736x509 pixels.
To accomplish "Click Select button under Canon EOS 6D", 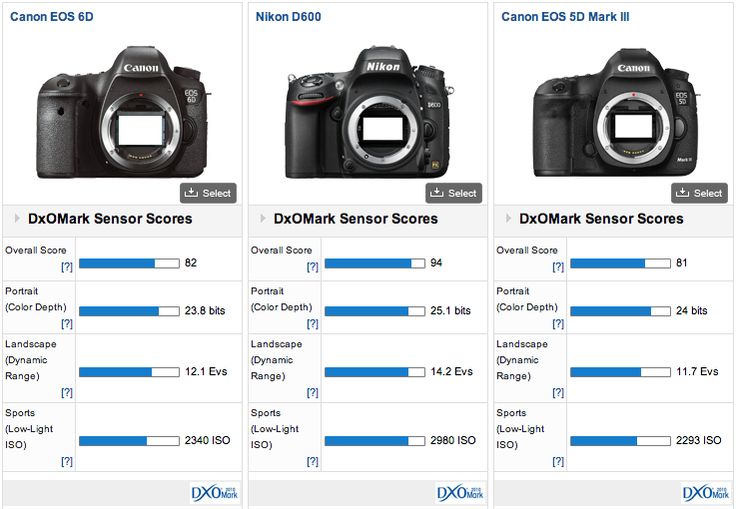I will point(208,193).
